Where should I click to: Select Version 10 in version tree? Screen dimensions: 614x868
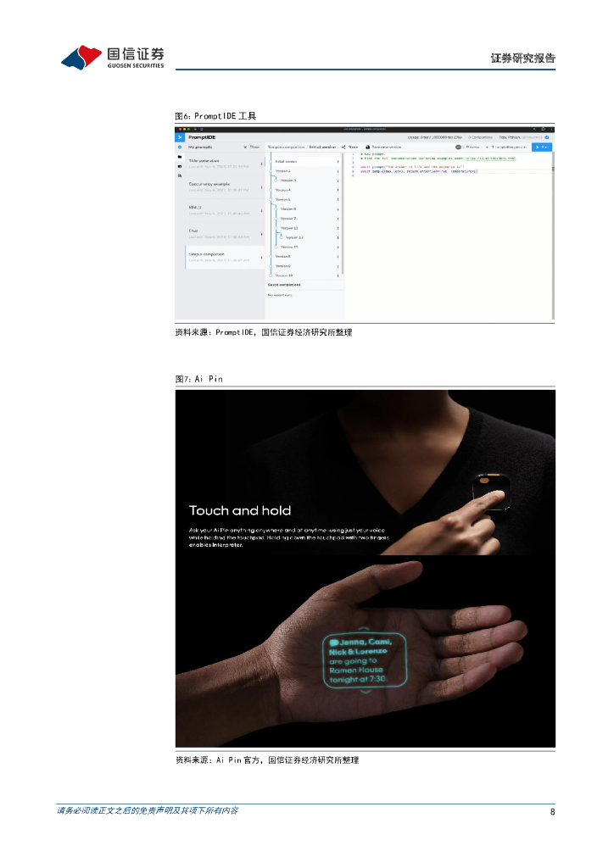284,275
